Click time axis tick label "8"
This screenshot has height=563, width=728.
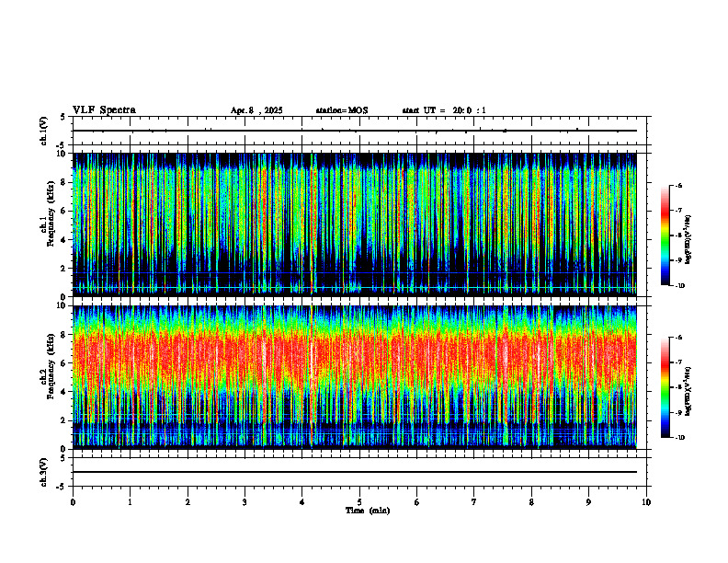[531, 502]
